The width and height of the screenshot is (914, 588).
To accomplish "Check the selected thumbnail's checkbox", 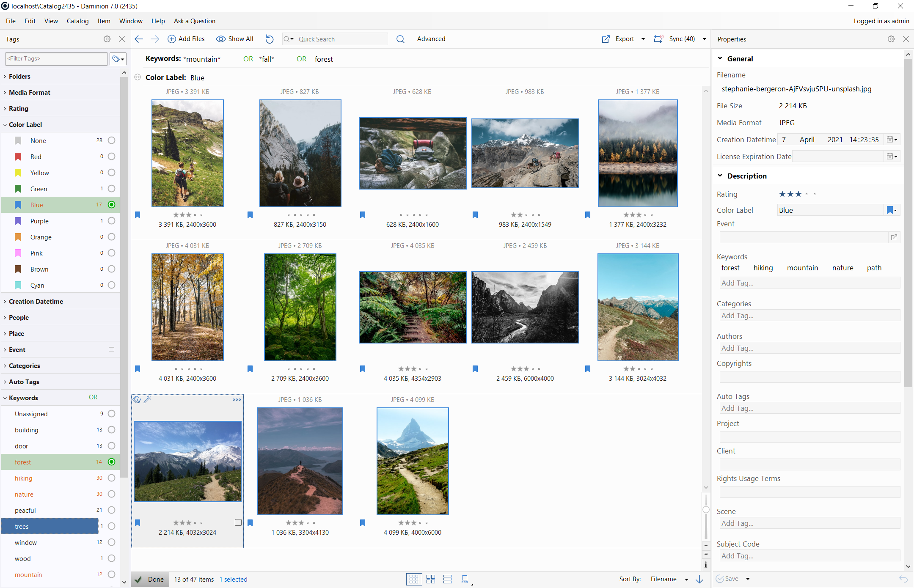I will pos(238,523).
